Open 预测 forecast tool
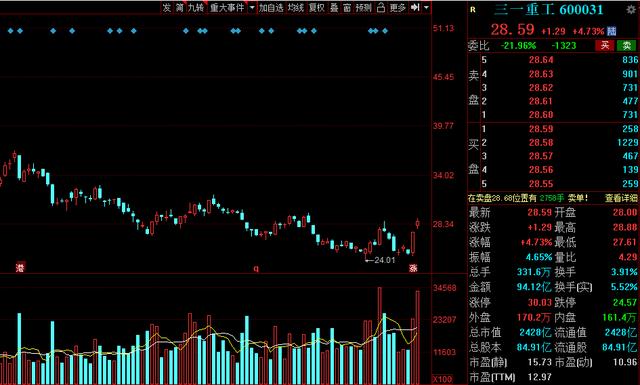Image resolution: width=640 pixels, height=385 pixels. click(363, 7)
